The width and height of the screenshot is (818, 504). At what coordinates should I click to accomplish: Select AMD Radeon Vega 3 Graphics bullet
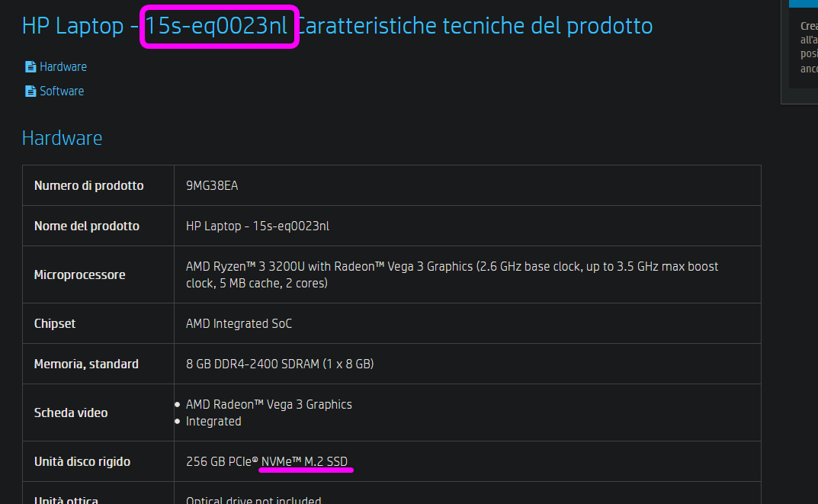(268, 404)
